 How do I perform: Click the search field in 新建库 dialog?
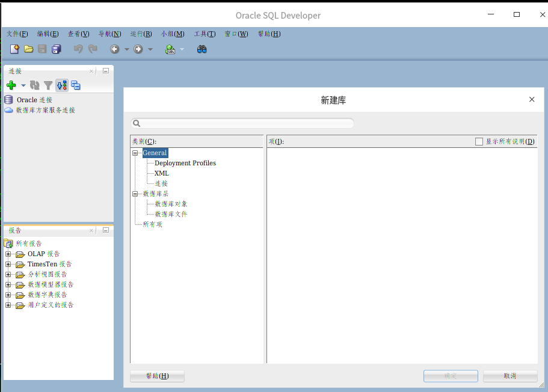point(242,123)
